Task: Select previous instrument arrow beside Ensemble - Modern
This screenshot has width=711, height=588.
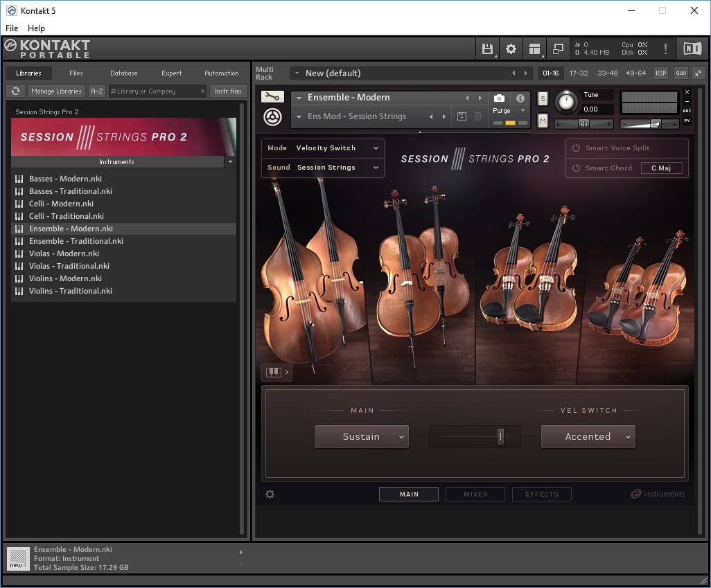Action: tap(467, 98)
